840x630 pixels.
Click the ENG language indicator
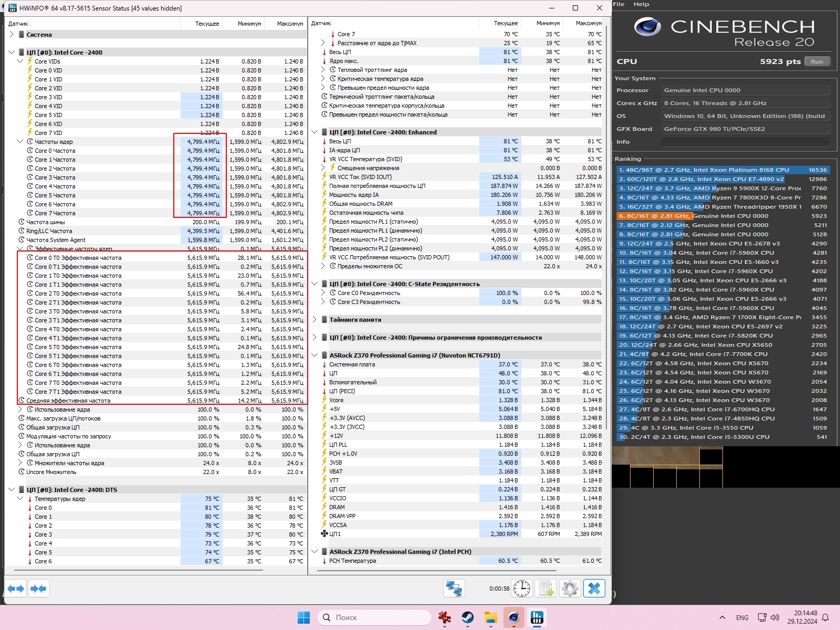coord(742,618)
